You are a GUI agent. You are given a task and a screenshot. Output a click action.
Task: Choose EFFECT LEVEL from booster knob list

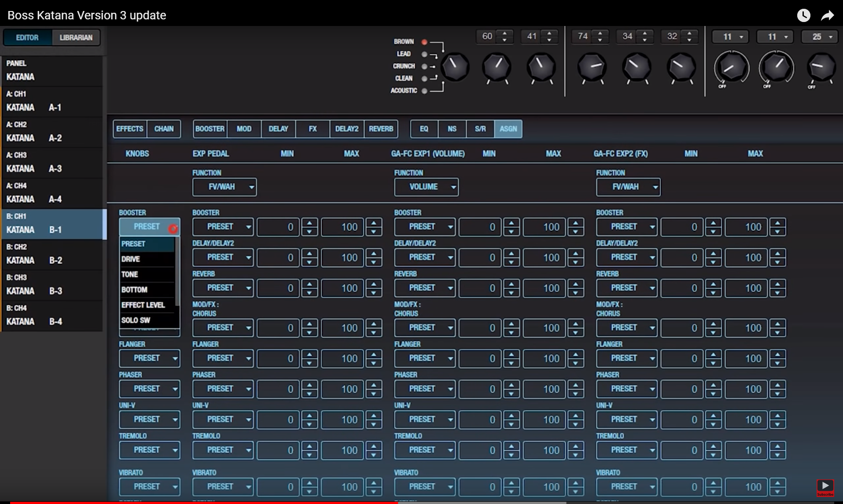147,305
